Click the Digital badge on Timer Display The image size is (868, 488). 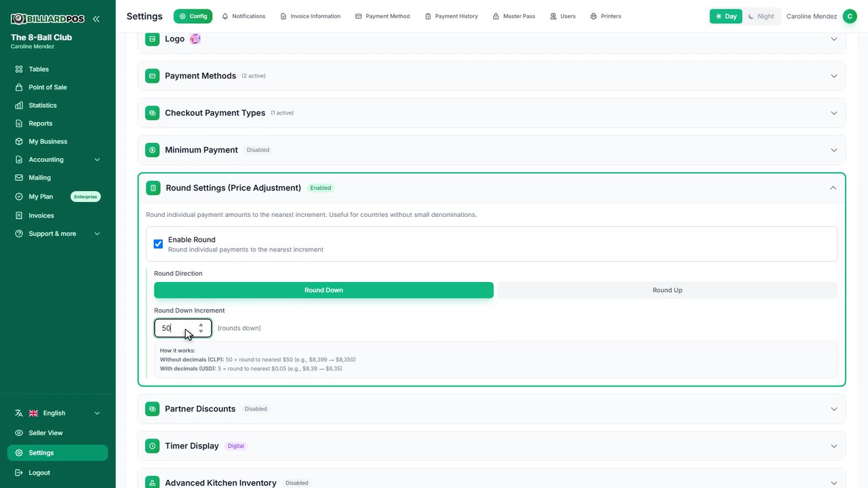pos(235,446)
